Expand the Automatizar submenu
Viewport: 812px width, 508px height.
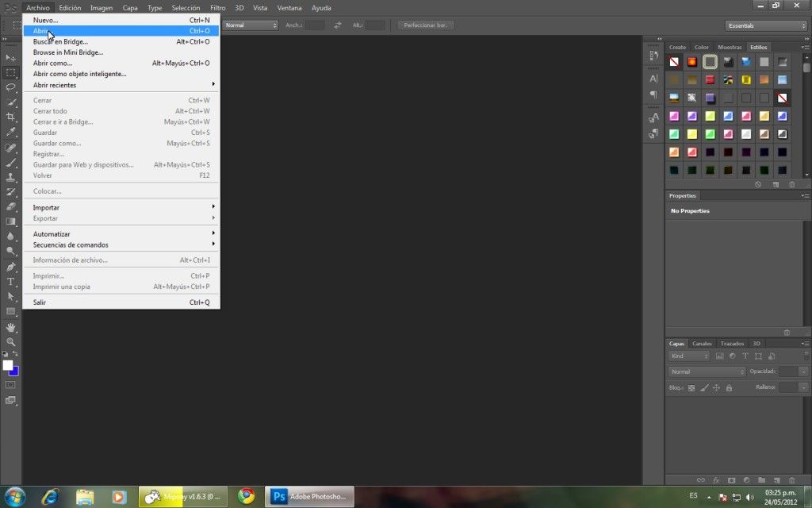pos(121,234)
